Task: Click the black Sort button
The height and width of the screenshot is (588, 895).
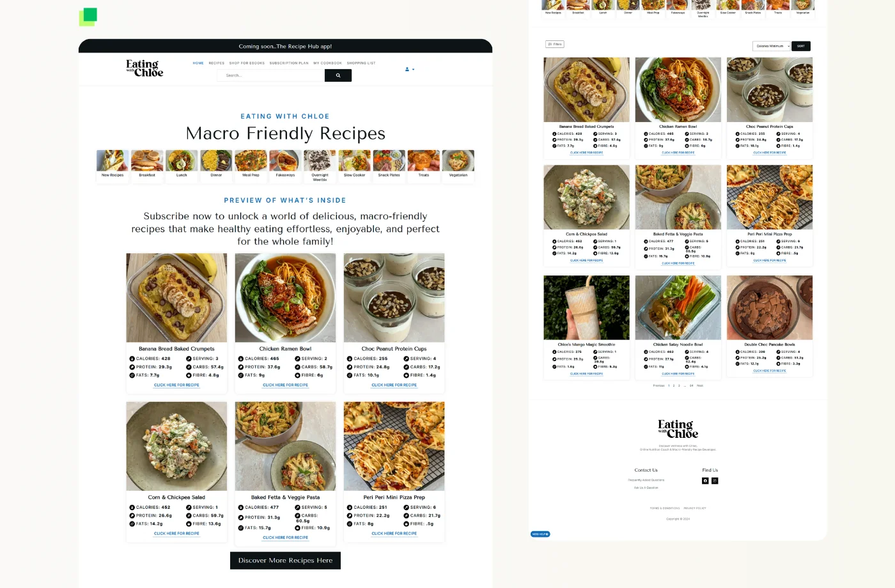Action: tap(801, 46)
